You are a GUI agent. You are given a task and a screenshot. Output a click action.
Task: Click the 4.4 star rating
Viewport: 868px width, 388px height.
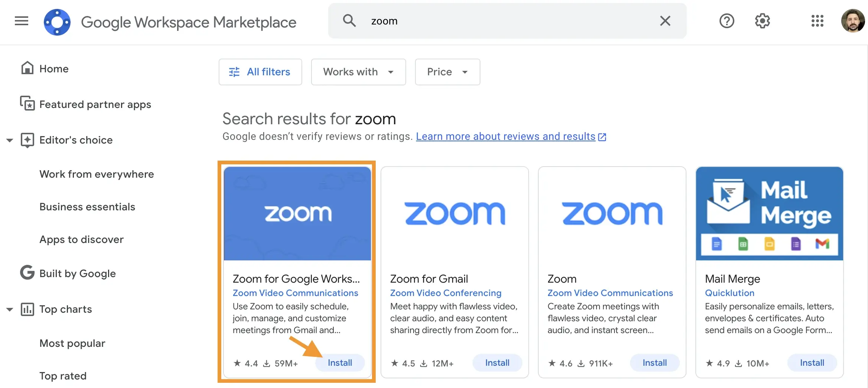click(x=245, y=363)
